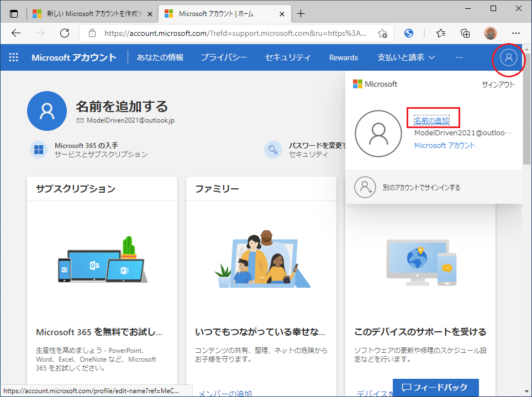Open the セキュリティ menu item

288,57
